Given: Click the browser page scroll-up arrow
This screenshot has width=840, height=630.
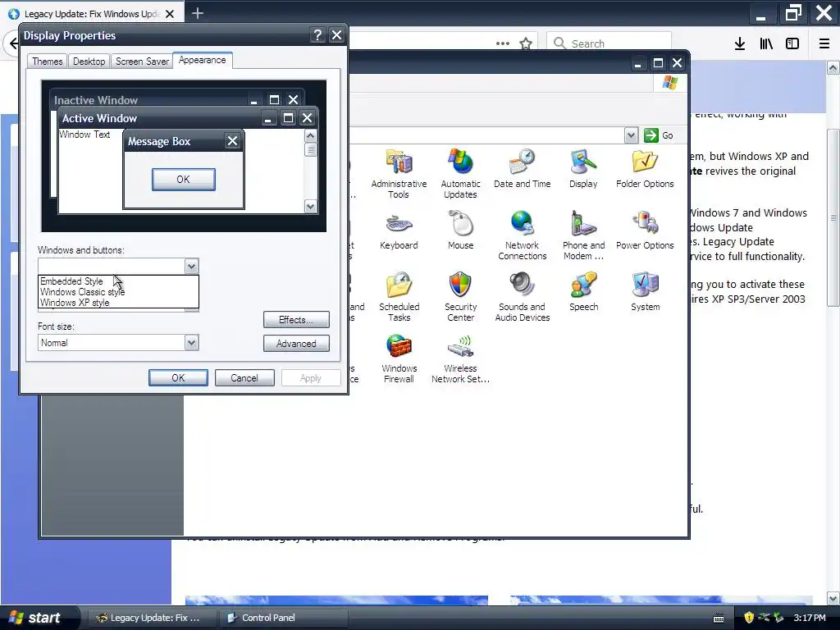Looking at the screenshot, I should pyautogui.click(x=833, y=67).
